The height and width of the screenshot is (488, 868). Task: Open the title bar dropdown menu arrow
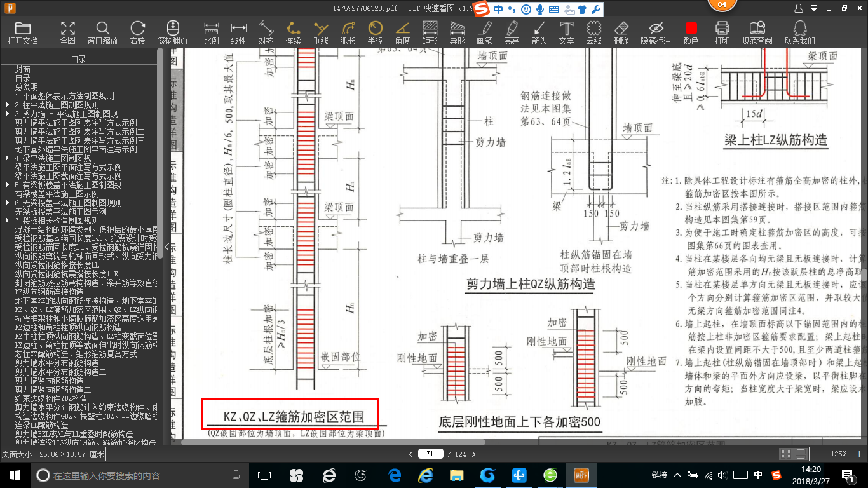[x=815, y=8]
